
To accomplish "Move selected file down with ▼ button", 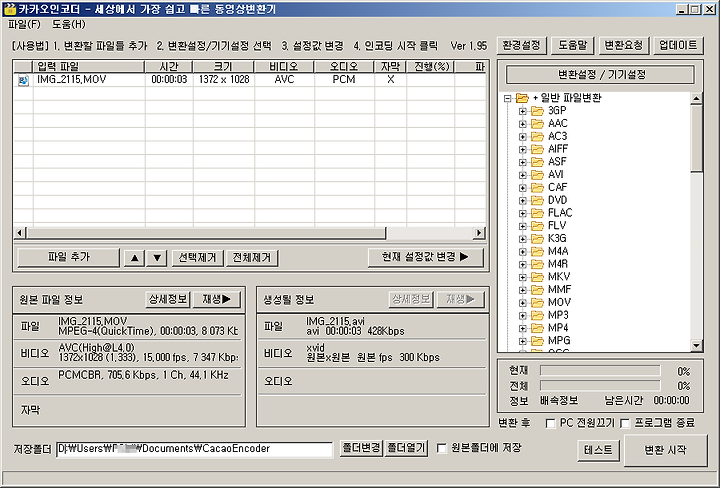I will (157, 258).
